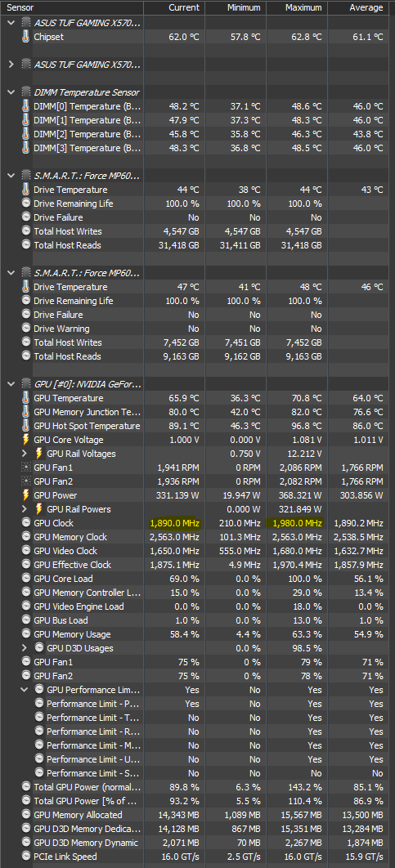This screenshot has width=395, height=868.
Task: Click the Maximum column header
Action: 297,7
